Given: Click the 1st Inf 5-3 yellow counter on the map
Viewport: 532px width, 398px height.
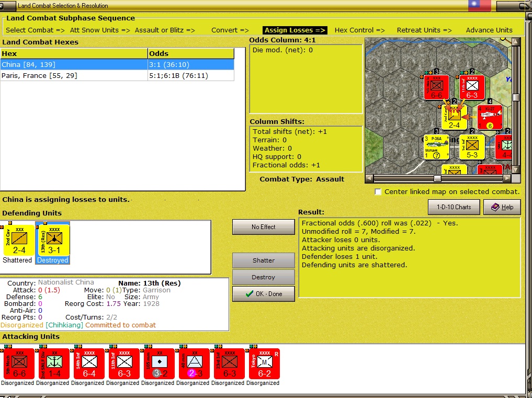Looking at the screenshot, I should pos(472,147).
